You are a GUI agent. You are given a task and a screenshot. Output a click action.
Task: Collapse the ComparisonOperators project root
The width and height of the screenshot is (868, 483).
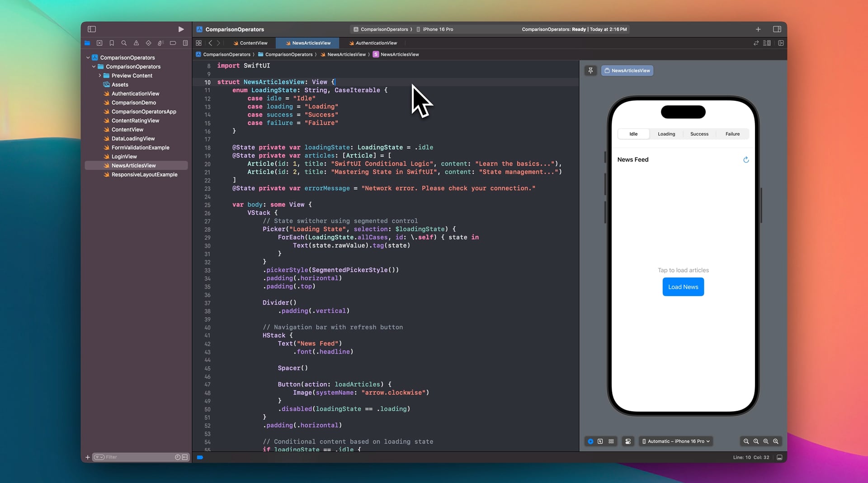(88, 57)
